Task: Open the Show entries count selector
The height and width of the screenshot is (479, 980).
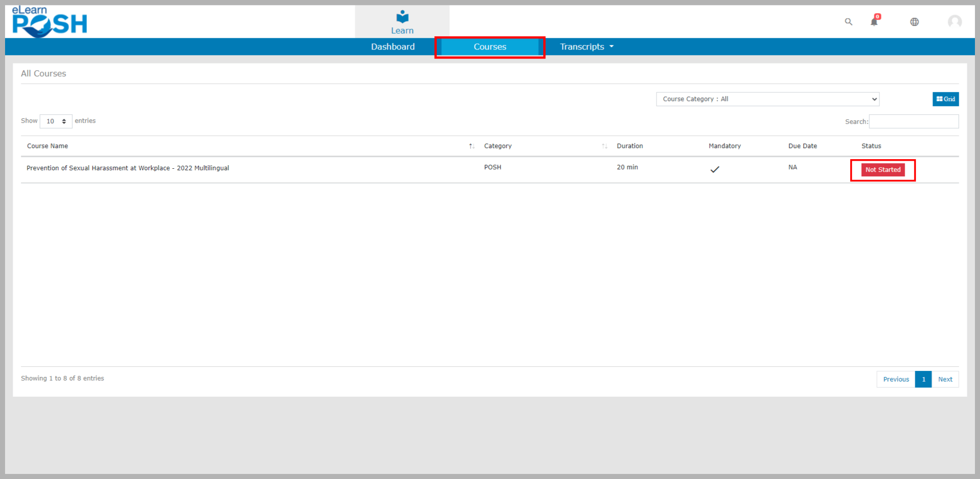Action: (x=56, y=121)
